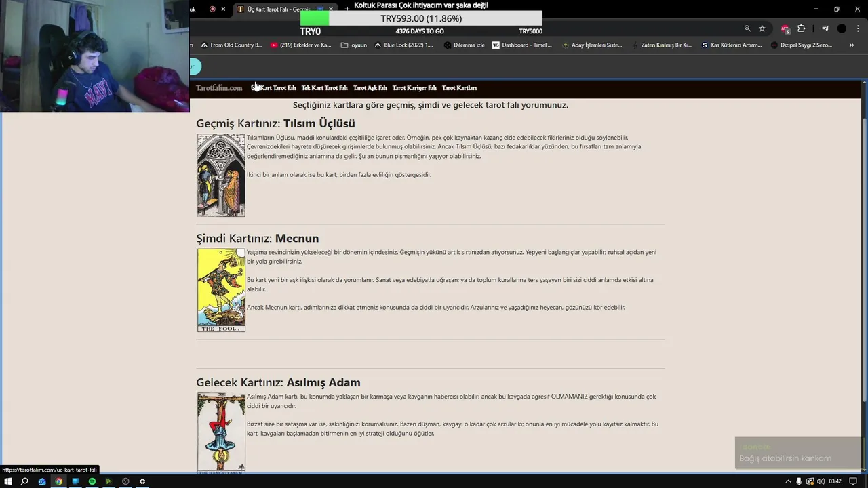Click microphone tray icon
The image size is (868, 488).
coord(799,481)
